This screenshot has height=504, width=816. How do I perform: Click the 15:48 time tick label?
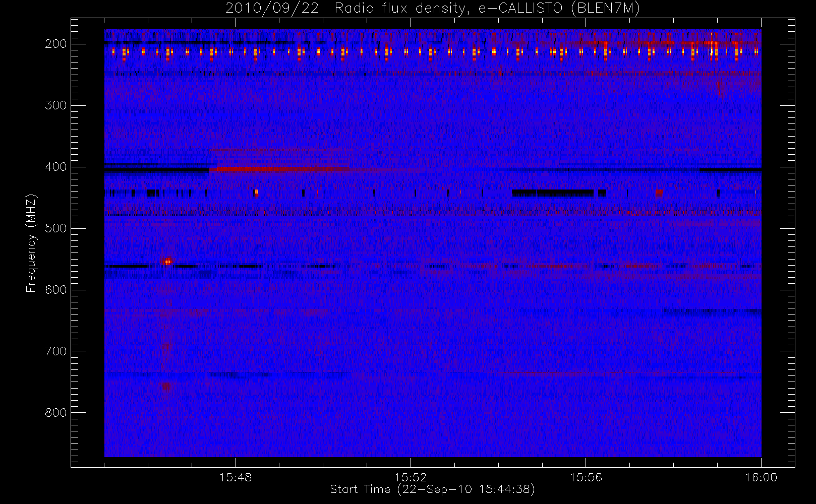[236, 477]
